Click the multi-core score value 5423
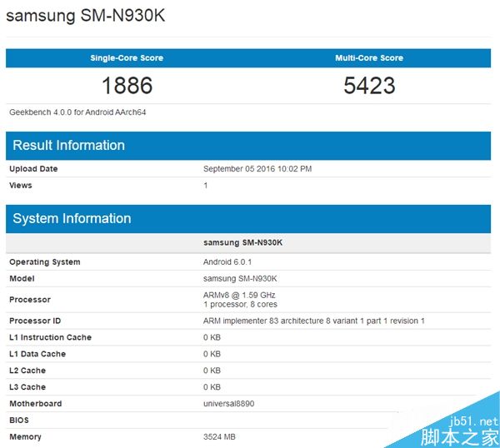The image size is (500, 448). point(369,86)
